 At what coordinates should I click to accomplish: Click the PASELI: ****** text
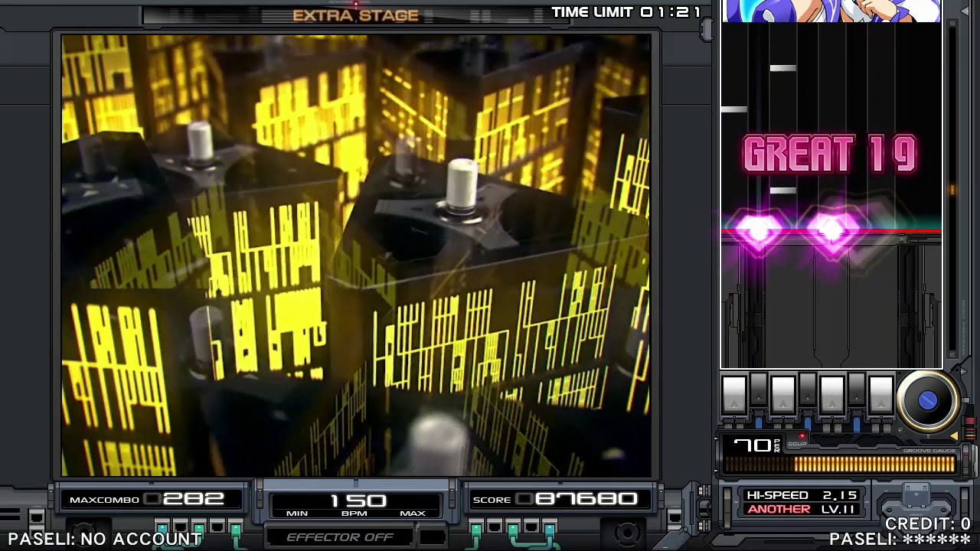point(900,540)
